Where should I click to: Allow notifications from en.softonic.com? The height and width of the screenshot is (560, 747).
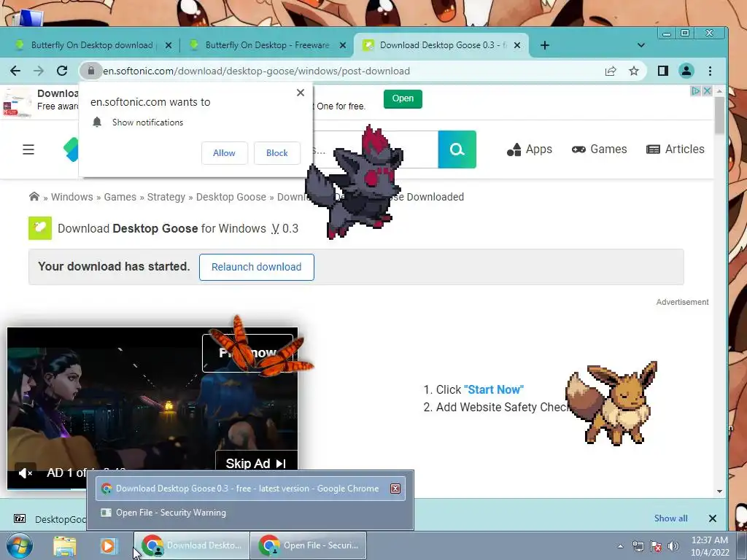(x=225, y=153)
